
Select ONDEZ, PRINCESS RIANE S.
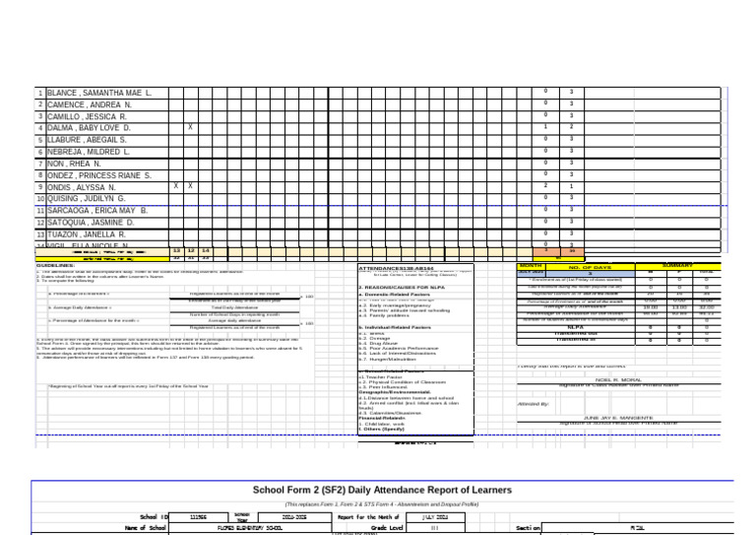coord(99,175)
